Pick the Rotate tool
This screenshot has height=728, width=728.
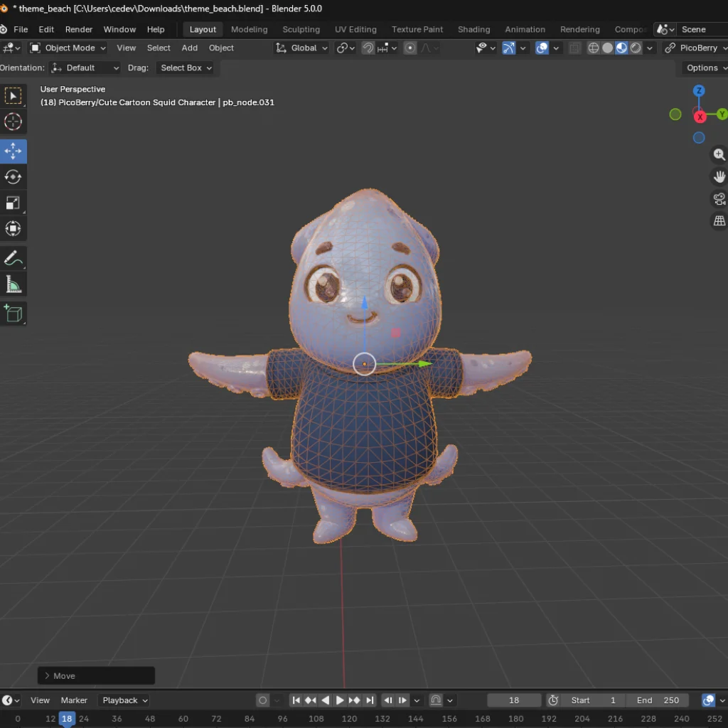(x=13, y=177)
